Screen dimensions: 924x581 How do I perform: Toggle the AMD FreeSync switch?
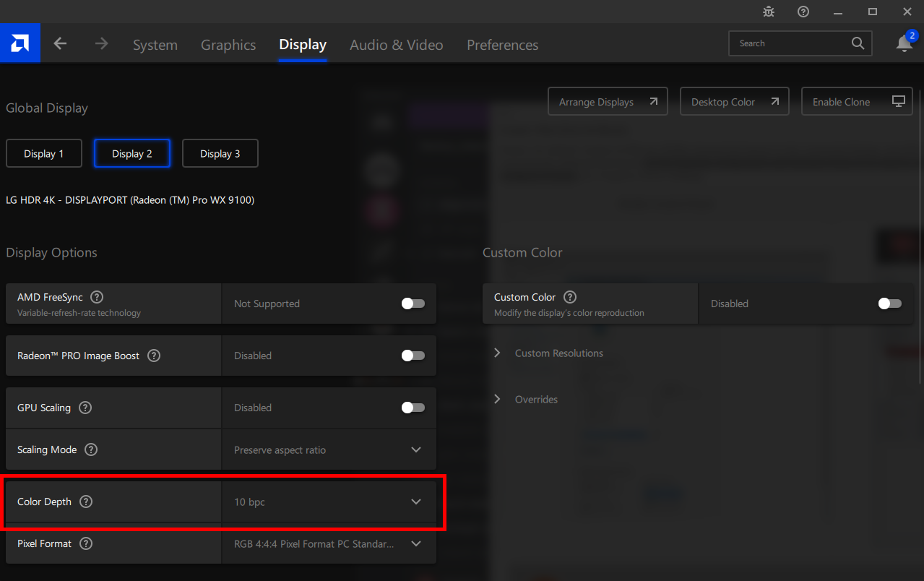click(413, 304)
